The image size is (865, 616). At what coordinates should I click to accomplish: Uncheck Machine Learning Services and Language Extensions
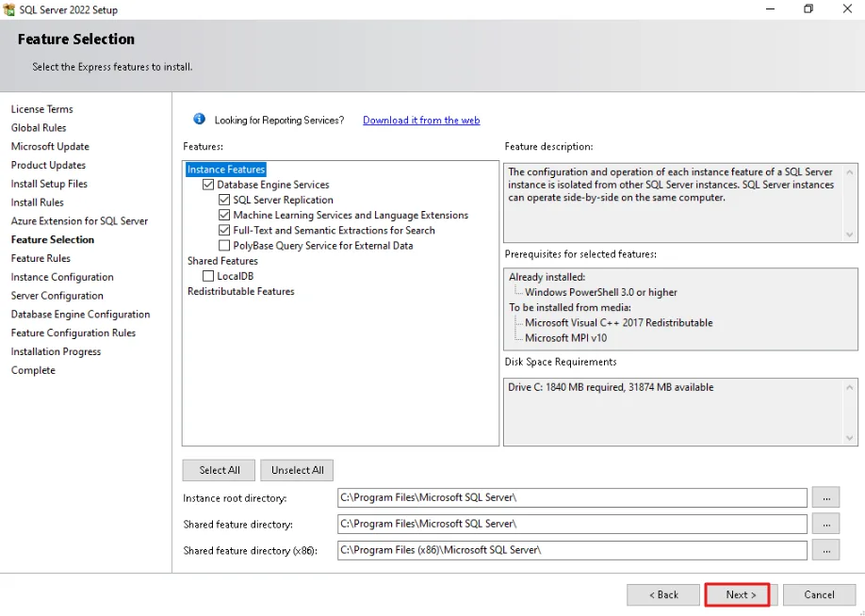click(x=224, y=215)
